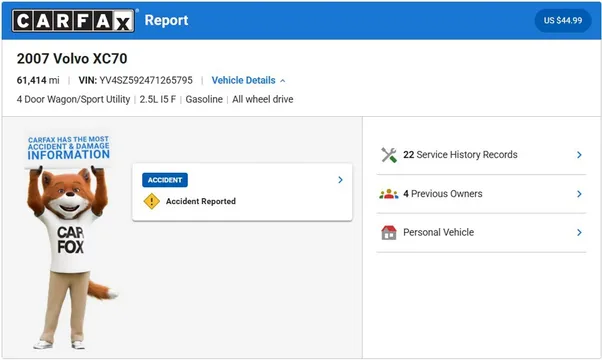This screenshot has height=360, width=602.
Task: Expand Personal Vehicle chevron
Action: [x=579, y=233]
